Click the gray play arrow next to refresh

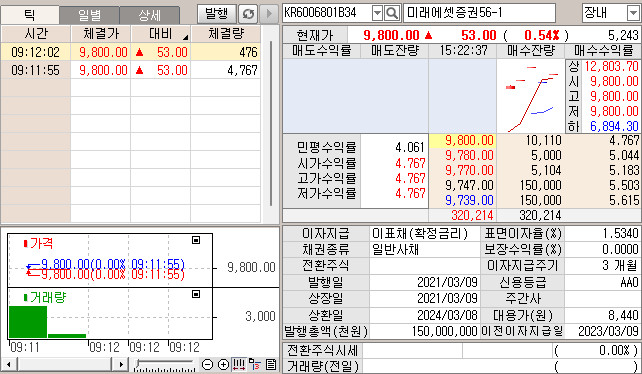(269, 14)
